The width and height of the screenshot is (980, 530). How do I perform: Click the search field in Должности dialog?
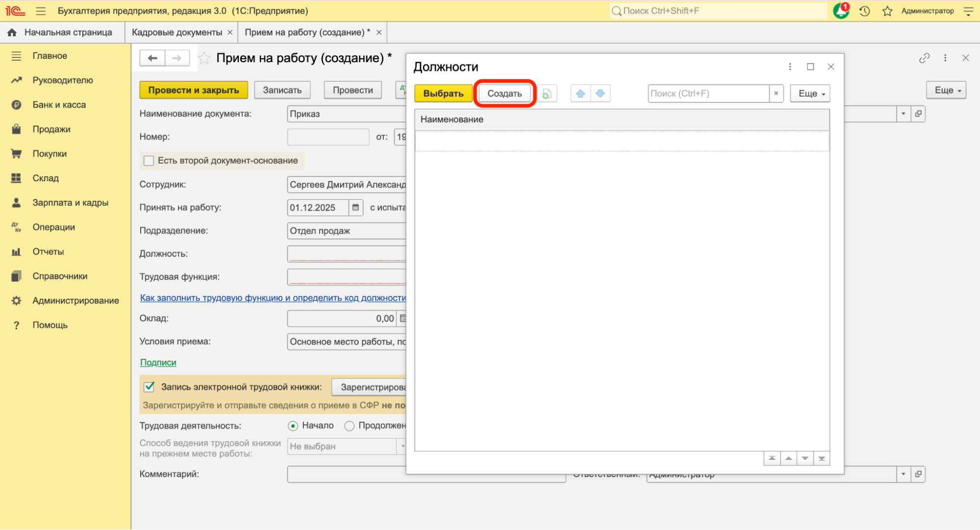pos(708,94)
